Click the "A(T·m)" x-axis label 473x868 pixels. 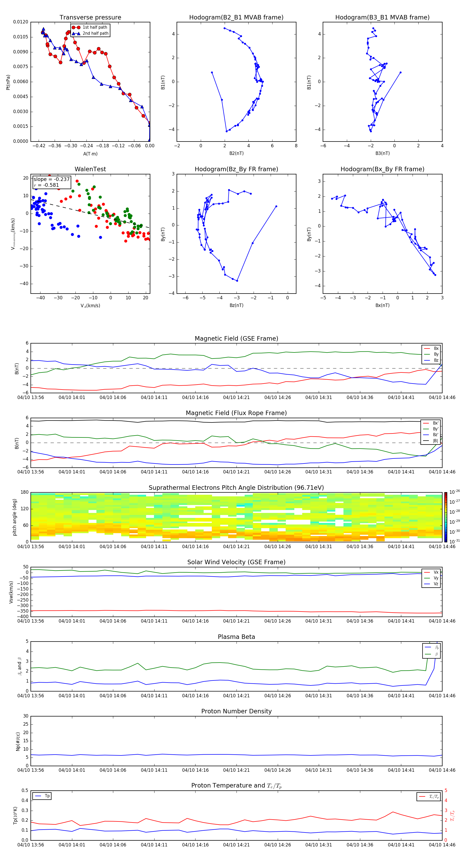[x=90, y=154]
